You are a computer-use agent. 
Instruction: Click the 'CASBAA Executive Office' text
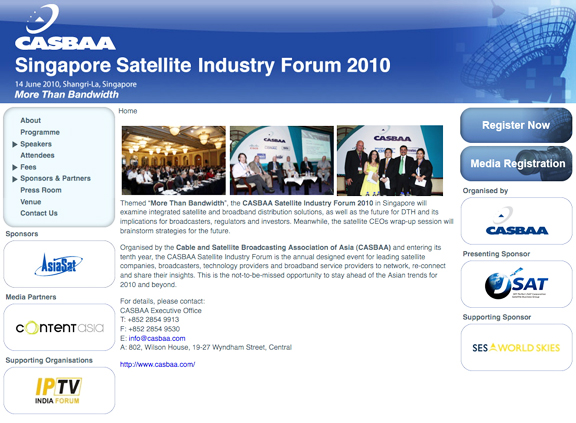click(161, 310)
